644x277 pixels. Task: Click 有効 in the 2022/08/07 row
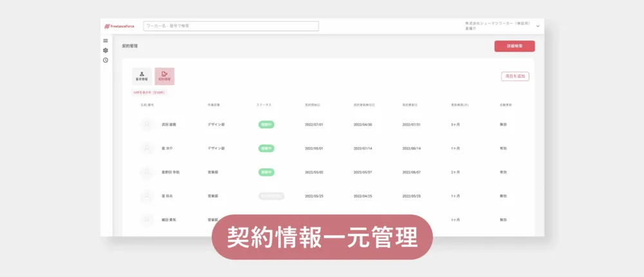(503, 172)
